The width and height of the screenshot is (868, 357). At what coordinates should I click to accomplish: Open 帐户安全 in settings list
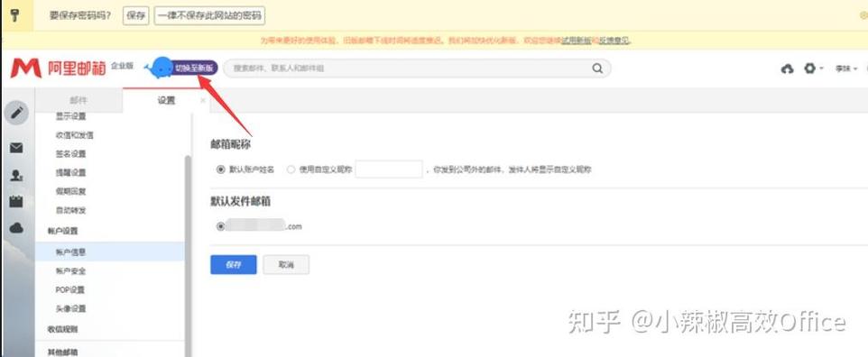coord(71,271)
